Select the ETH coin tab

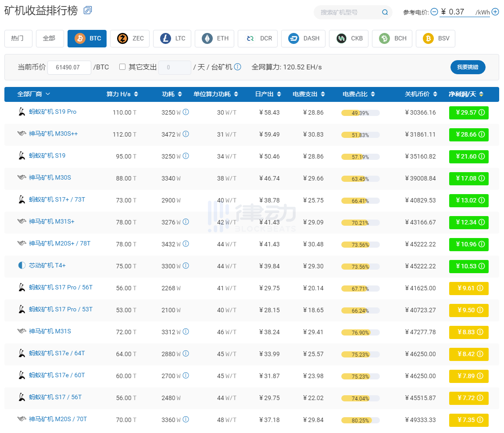pos(214,39)
